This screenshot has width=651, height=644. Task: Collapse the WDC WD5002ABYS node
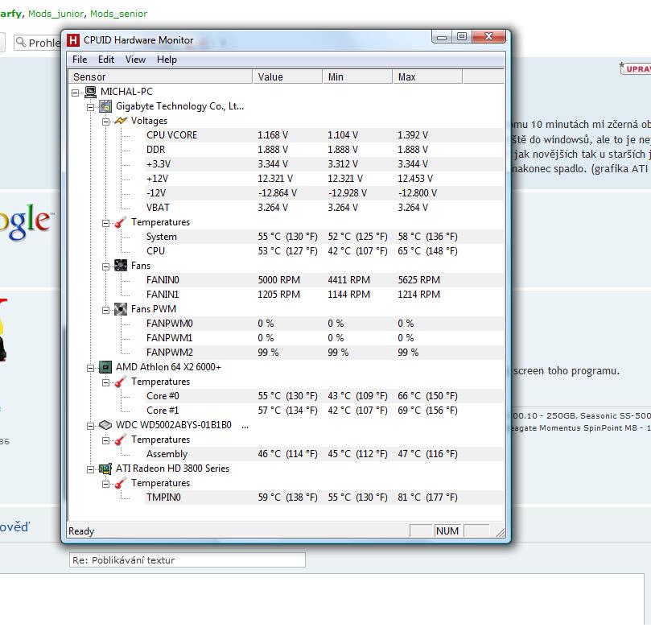(x=90, y=426)
